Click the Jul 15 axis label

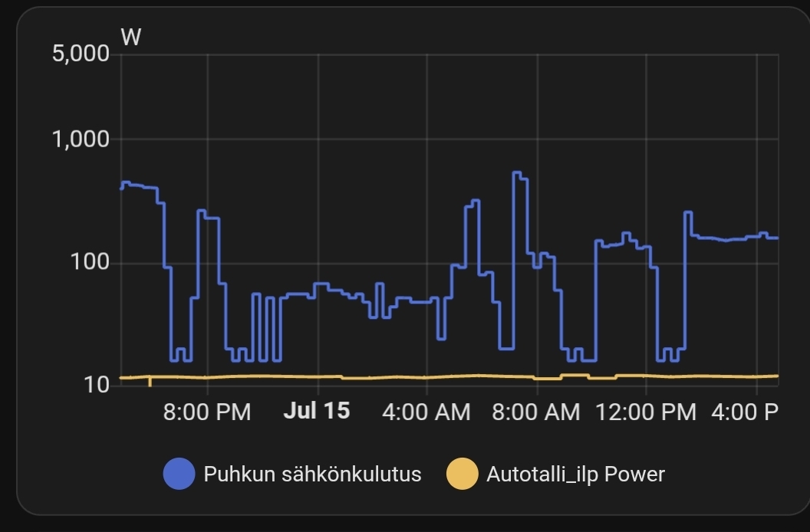point(317,411)
